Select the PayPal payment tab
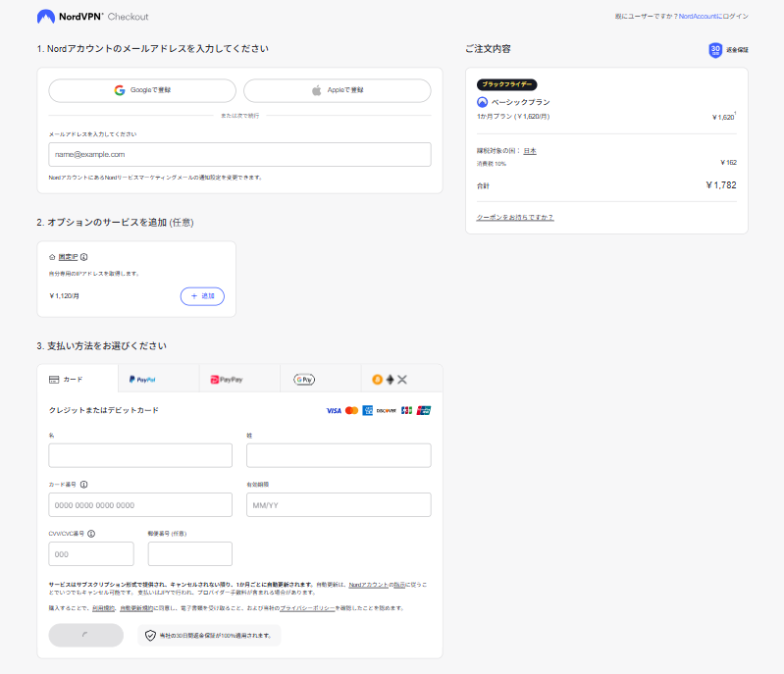This screenshot has height=674, width=784. pos(159,380)
